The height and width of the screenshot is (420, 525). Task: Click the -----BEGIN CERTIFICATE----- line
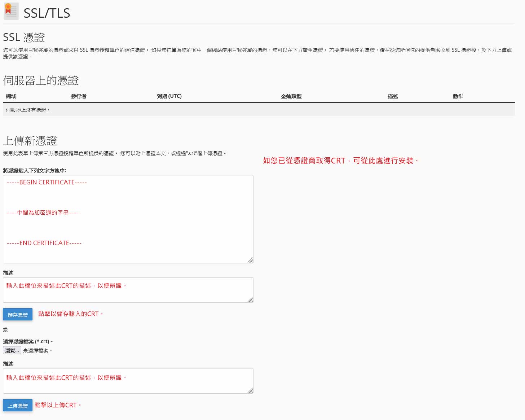[47, 182]
